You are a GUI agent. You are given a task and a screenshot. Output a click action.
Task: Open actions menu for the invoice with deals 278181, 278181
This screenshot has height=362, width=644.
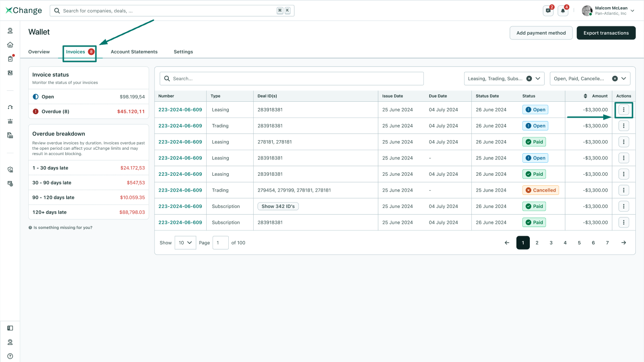pyautogui.click(x=623, y=142)
